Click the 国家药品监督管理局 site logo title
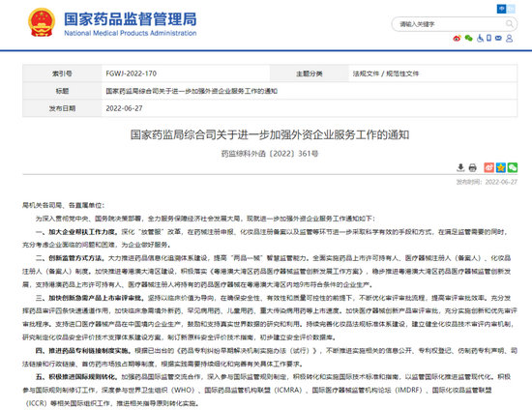This screenshot has width=532, height=410. click(131, 19)
